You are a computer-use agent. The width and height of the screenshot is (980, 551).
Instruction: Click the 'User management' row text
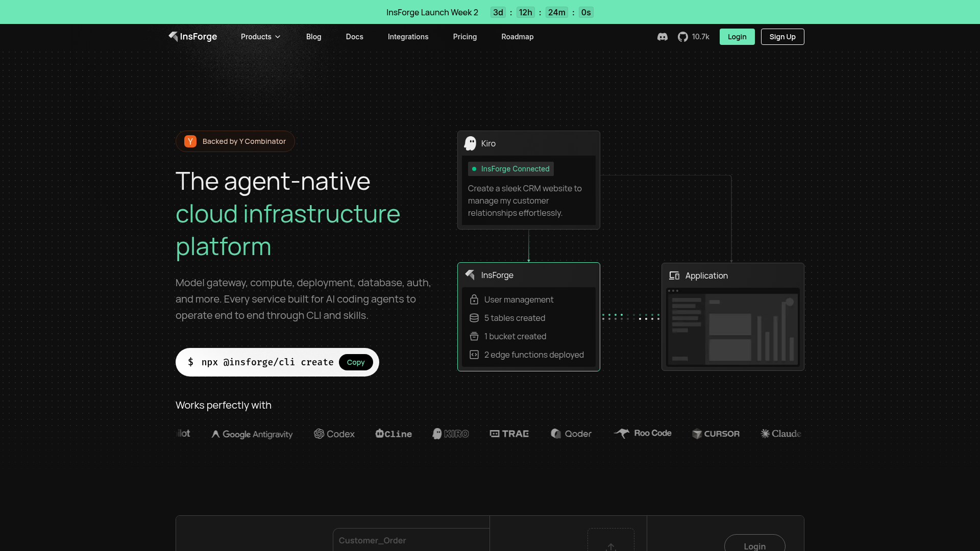[519, 299]
